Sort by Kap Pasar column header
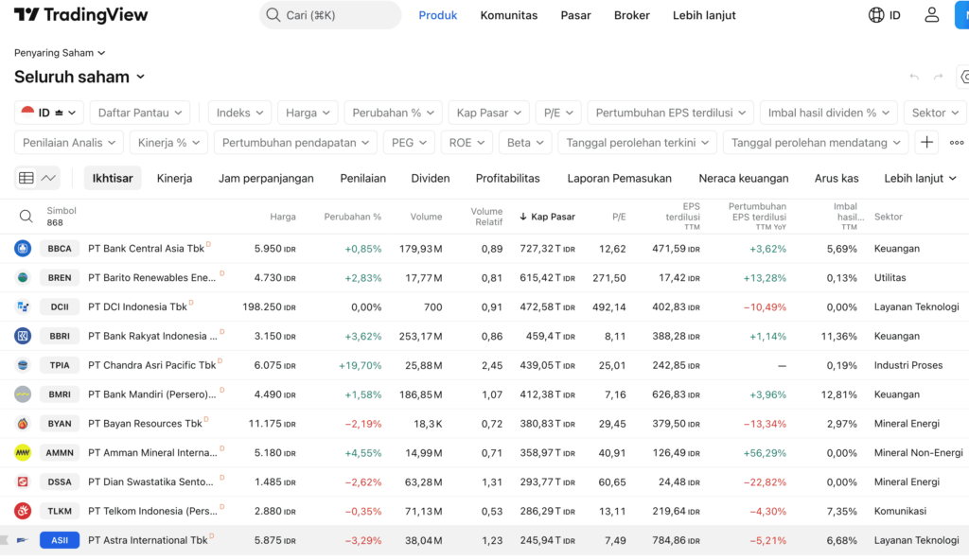Viewport: 969px width, 560px height. 548,217
